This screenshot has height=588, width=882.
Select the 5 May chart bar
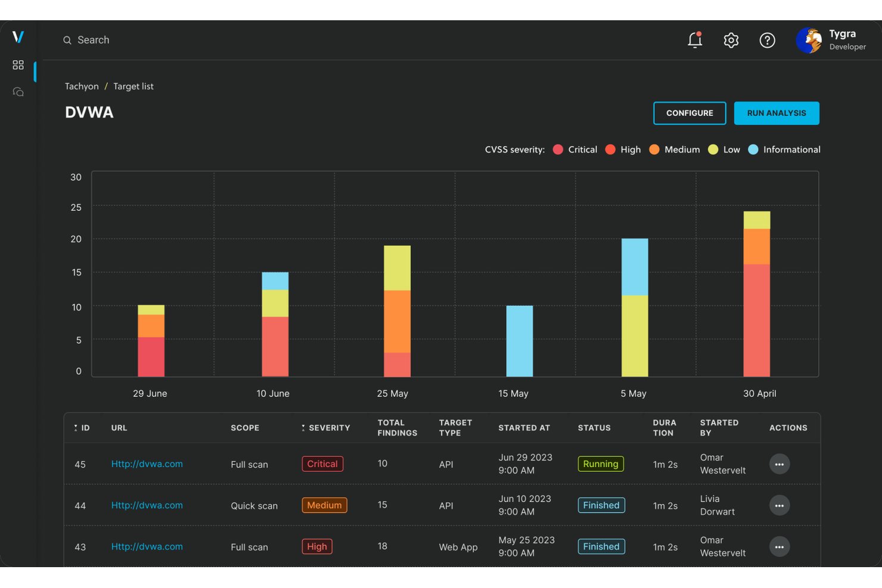[x=635, y=307]
